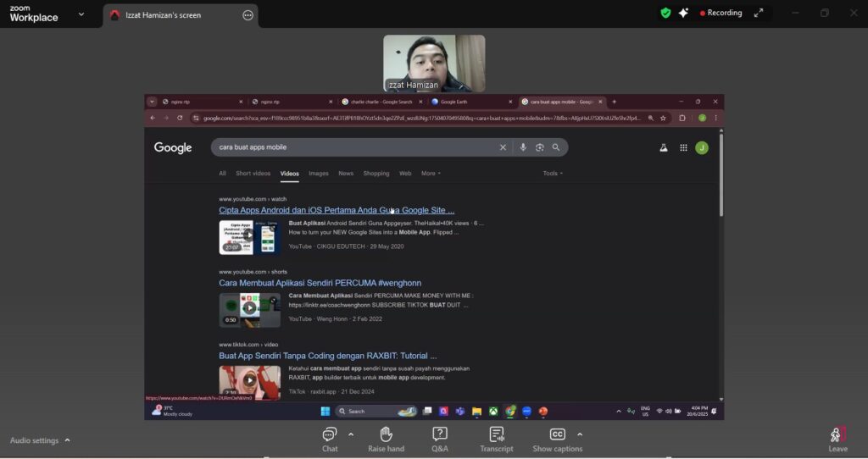Open Cara Membuat Aplikasi Sendiri PERCUMA link
The height and width of the screenshot is (459, 868).
pyautogui.click(x=320, y=283)
